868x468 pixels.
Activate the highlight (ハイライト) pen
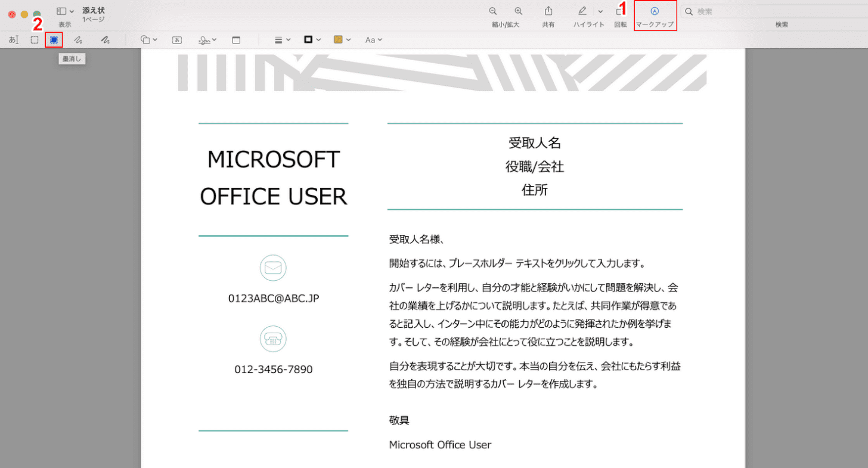(x=582, y=11)
